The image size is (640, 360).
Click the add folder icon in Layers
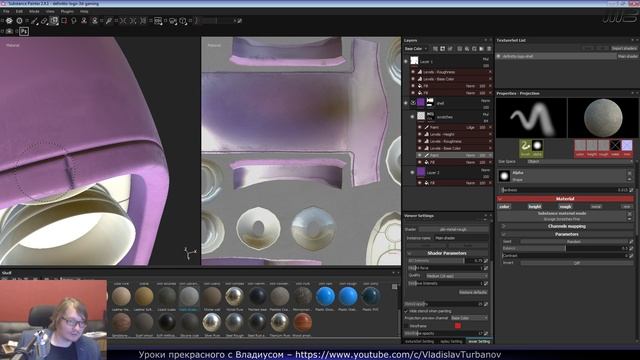(x=482, y=49)
